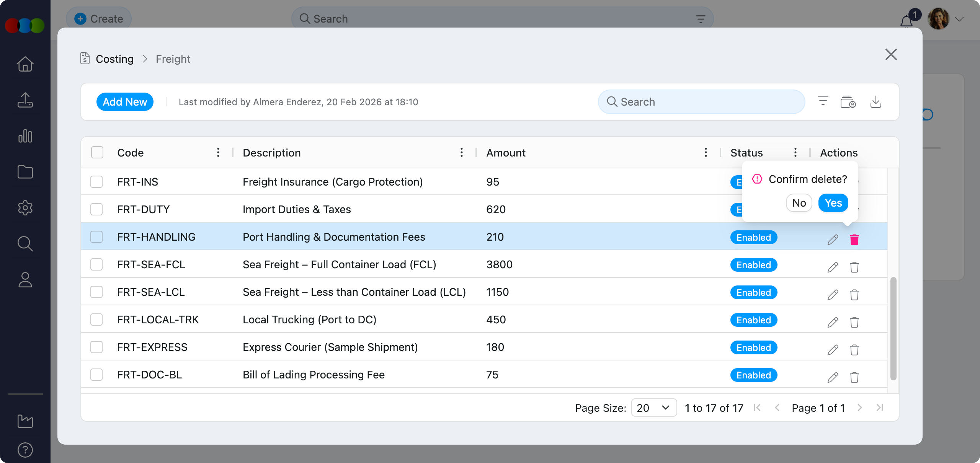This screenshot has height=463, width=980.
Task: Open the Home icon in sidebar
Action: [25, 64]
